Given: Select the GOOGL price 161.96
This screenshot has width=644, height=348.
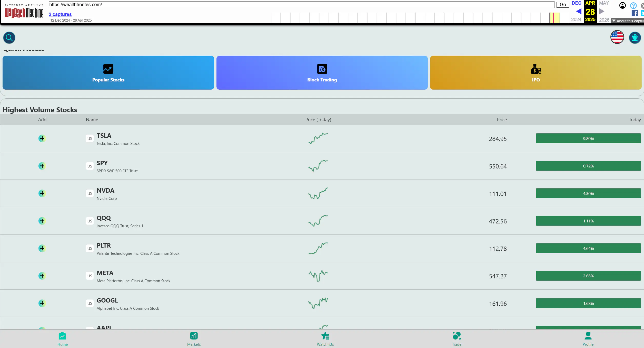Looking at the screenshot, I should [x=498, y=304].
